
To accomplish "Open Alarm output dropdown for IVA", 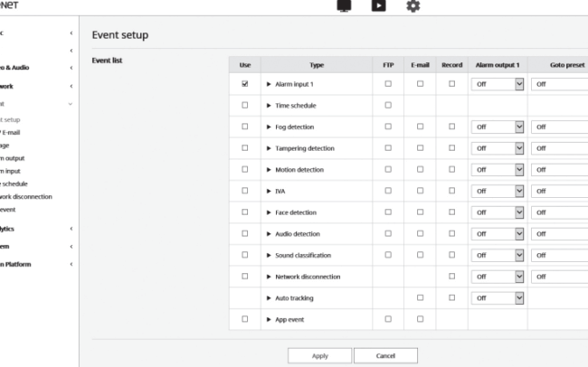I will [x=498, y=191].
